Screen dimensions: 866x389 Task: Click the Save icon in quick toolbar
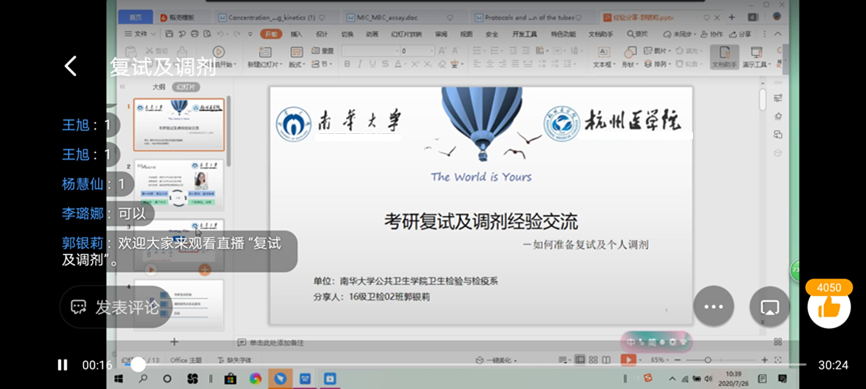tap(168, 34)
